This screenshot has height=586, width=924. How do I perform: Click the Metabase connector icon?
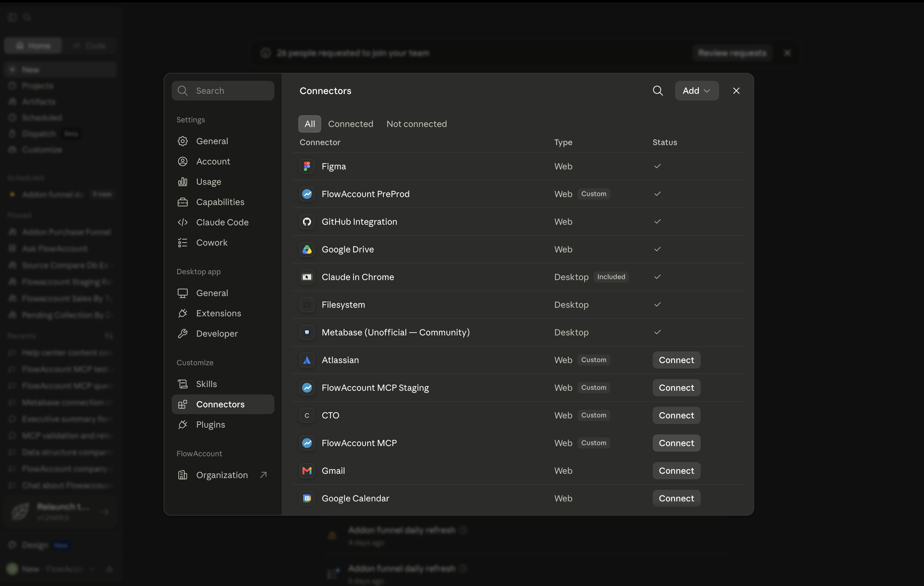[307, 332]
